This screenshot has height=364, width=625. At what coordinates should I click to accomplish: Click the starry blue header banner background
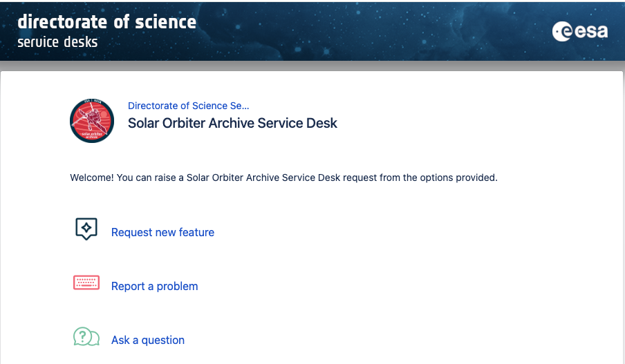(x=359, y=31)
